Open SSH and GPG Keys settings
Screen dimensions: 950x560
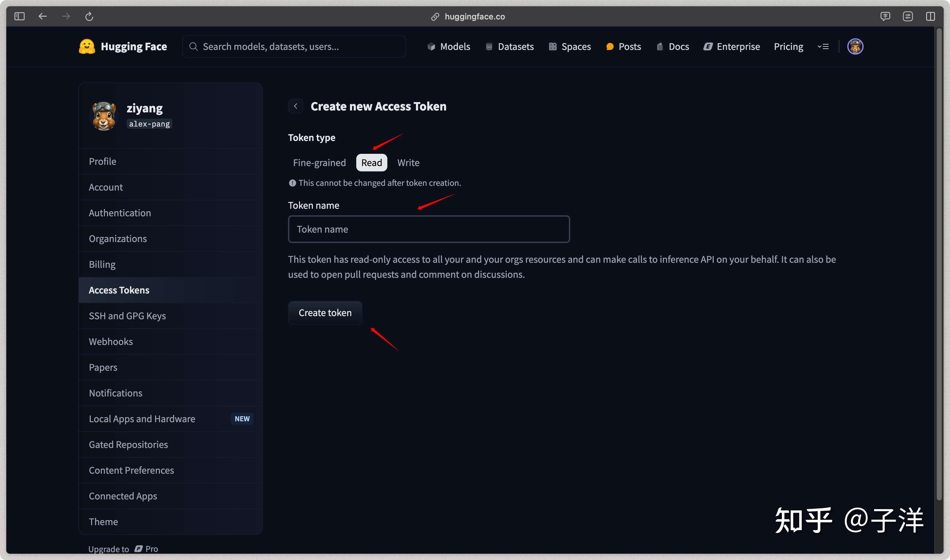click(127, 316)
